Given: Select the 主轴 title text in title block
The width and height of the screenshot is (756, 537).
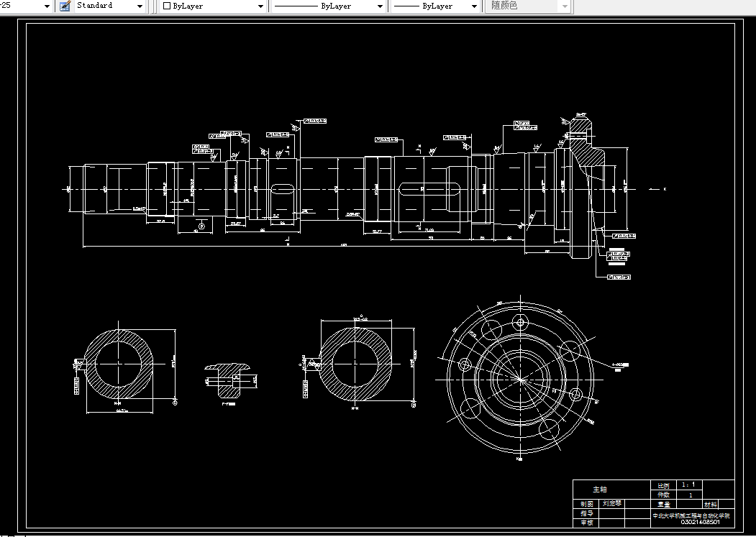Looking at the screenshot, I should click(x=599, y=490).
